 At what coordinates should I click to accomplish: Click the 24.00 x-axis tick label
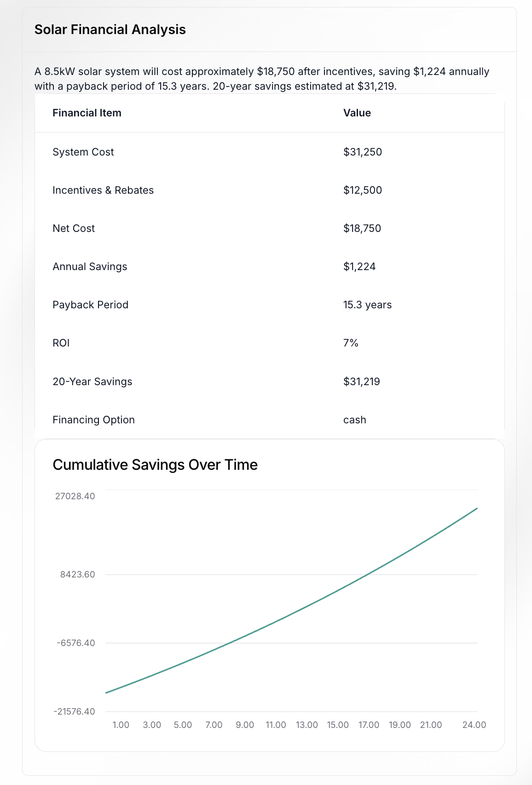[474, 725]
